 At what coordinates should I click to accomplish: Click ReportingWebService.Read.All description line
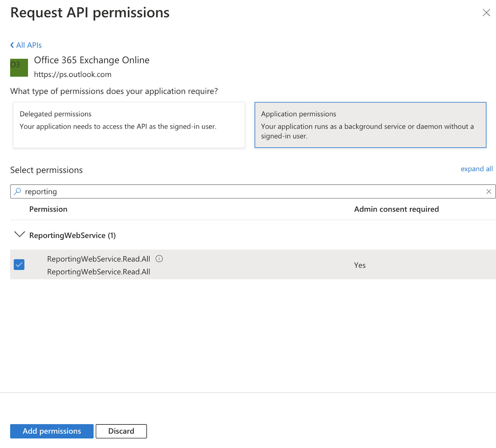click(x=99, y=272)
